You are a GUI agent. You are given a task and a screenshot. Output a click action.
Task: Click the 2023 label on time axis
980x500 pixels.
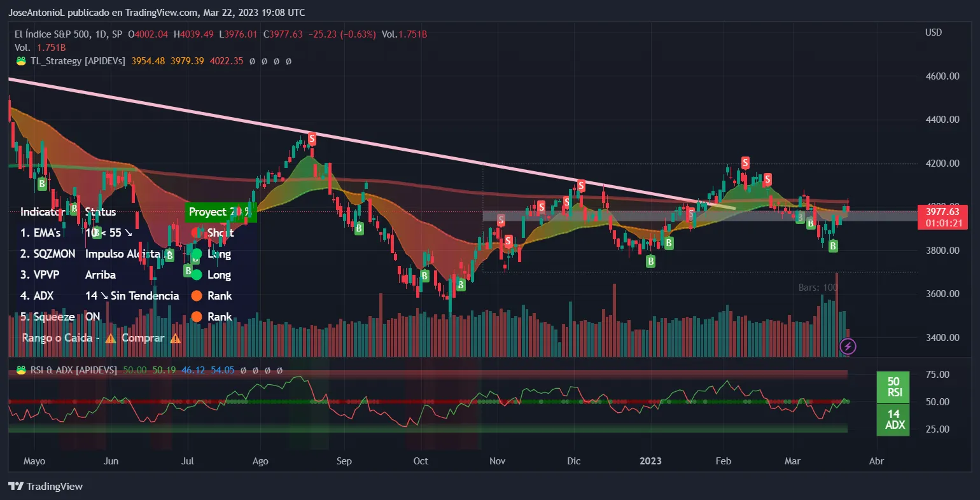tap(650, 461)
